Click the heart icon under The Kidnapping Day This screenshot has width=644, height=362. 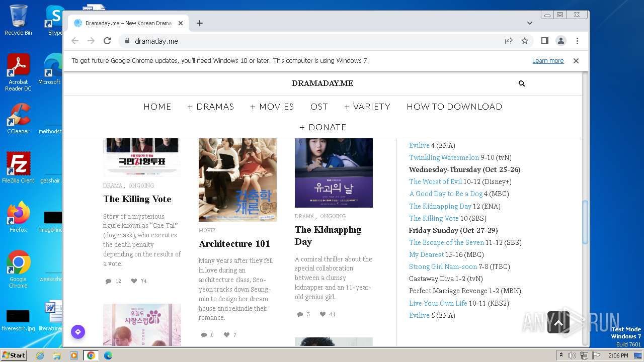pyautogui.click(x=323, y=314)
